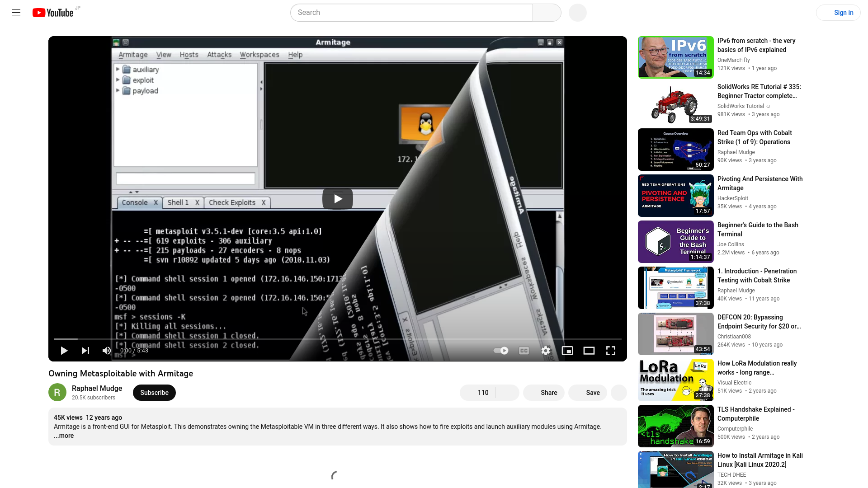This screenshot has width=868, height=488.
Task: Click the 45K views 12 years ago text
Action: tap(88, 418)
